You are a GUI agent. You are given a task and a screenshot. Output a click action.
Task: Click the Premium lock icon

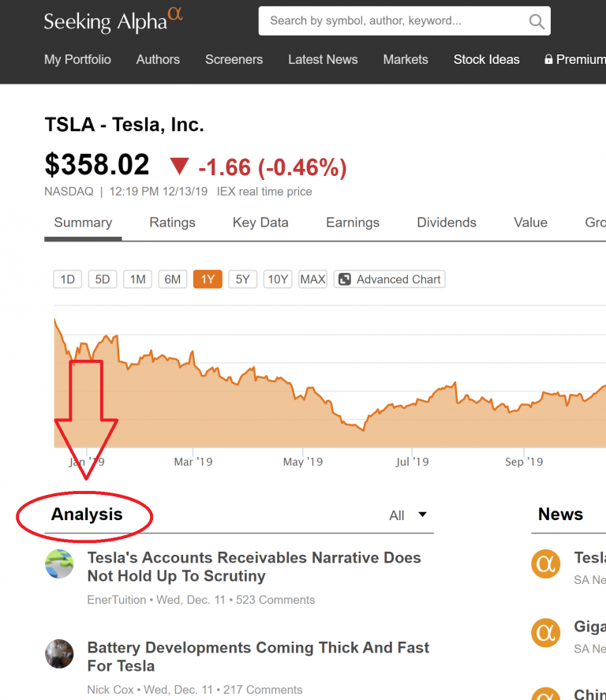548,59
